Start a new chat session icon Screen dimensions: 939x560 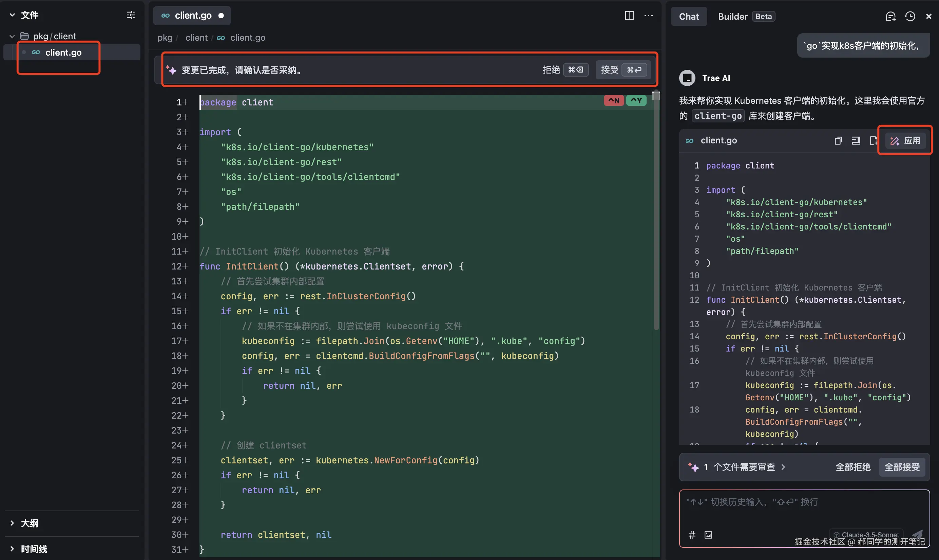[x=890, y=16]
